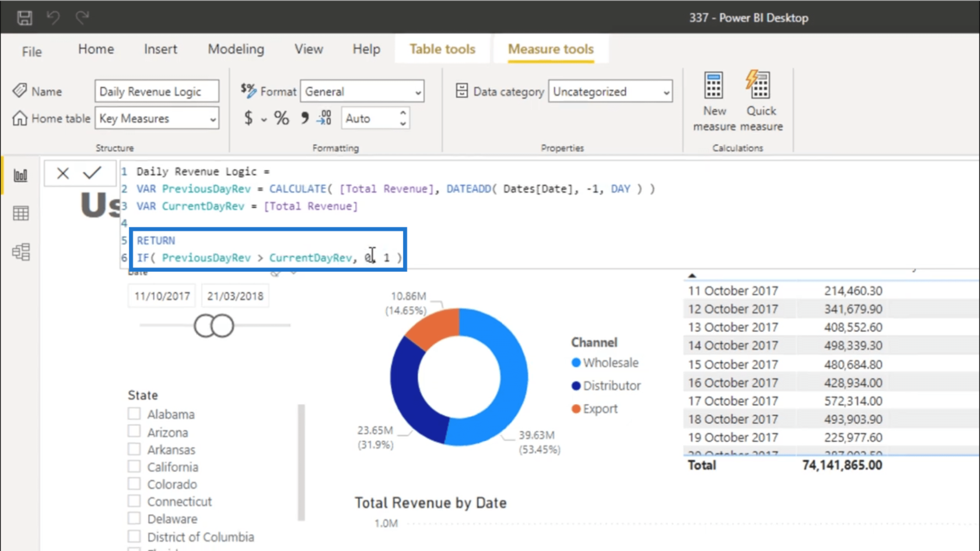Check the California state checkbox
Viewport: 980px width, 551px height.
(134, 466)
